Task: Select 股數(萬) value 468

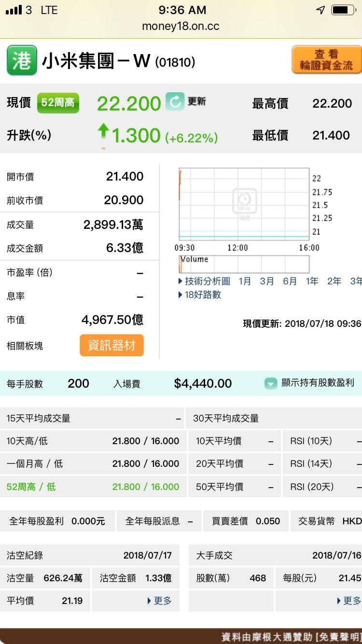Action: (x=258, y=578)
